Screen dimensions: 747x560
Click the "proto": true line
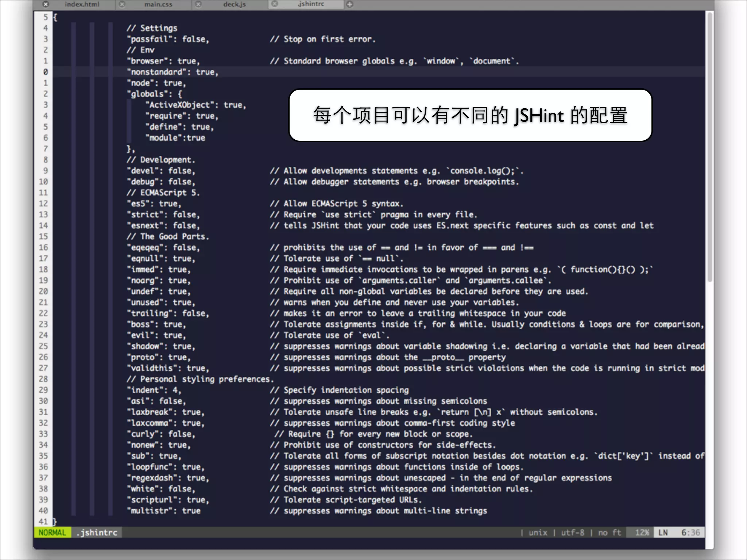[158, 357]
